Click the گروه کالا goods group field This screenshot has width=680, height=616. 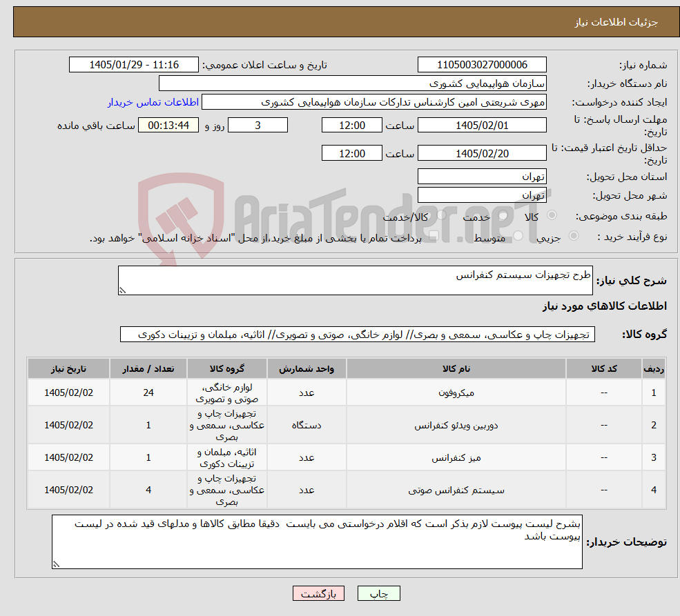coord(358,335)
